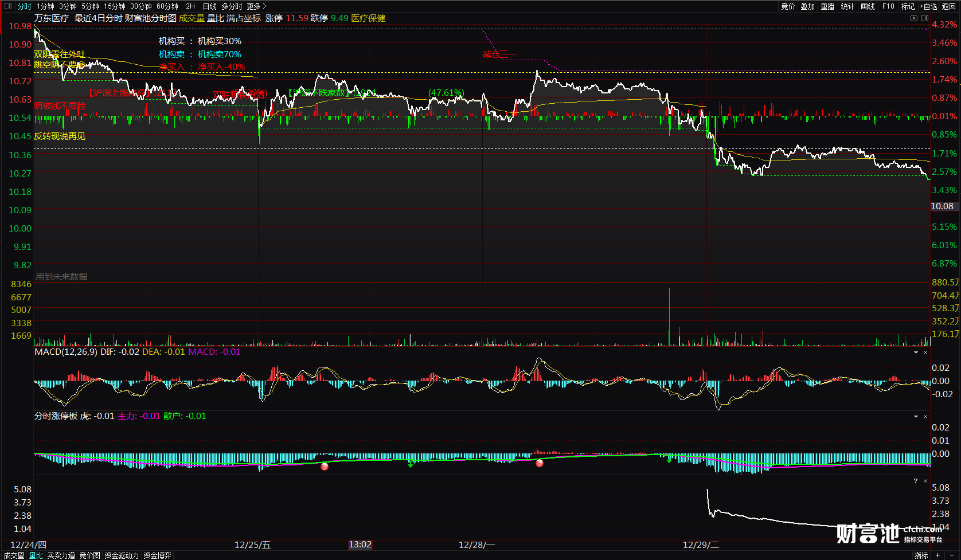Open help for the bottom sub-panel
The image size is (961, 560).
click(x=916, y=481)
